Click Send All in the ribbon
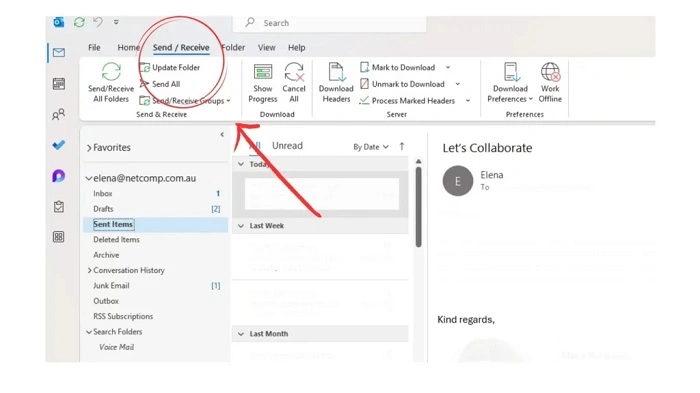The height and width of the screenshot is (393, 700). click(x=160, y=84)
